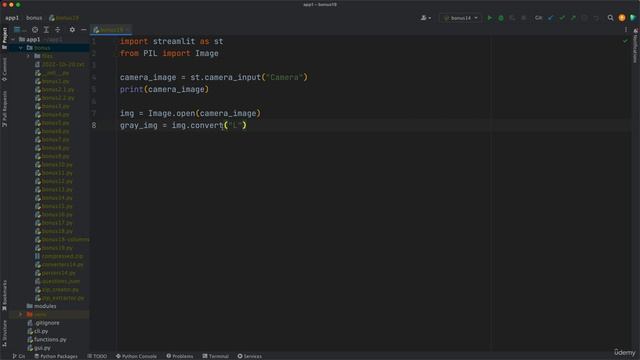The height and width of the screenshot is (360, 640).
Task: Click 'streamlit' in the first import line
Action: pyautogui.click(x=174, y=41)
